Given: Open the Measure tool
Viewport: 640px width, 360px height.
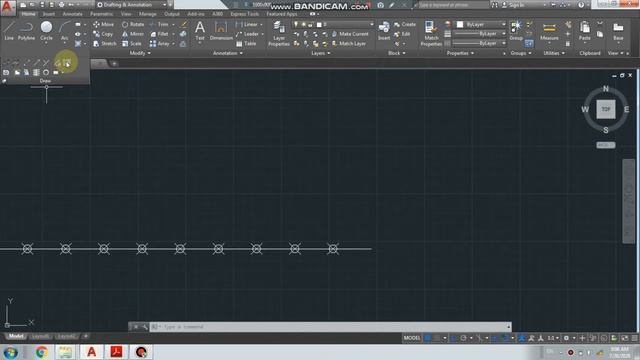Looking at the screenshot, I should 549,32.
